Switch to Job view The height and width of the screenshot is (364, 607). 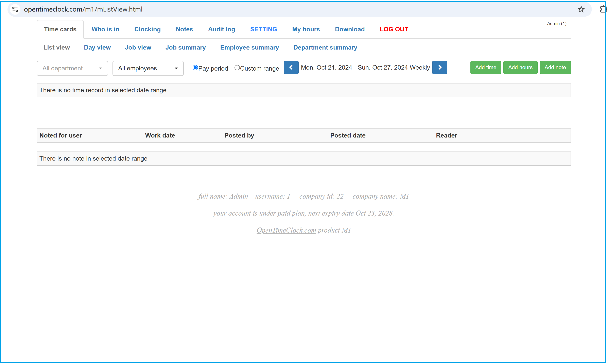tap(138, 47)
